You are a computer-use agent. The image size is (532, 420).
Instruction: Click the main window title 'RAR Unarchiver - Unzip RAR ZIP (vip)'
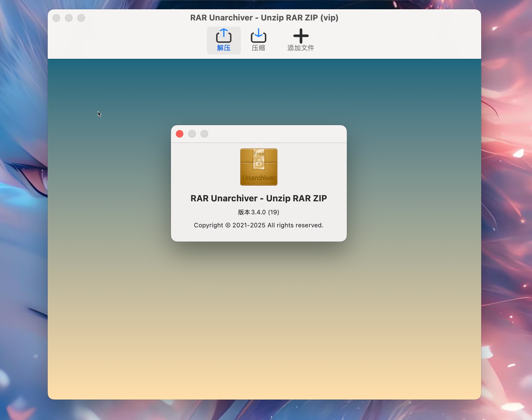click(x=264, y=18)
